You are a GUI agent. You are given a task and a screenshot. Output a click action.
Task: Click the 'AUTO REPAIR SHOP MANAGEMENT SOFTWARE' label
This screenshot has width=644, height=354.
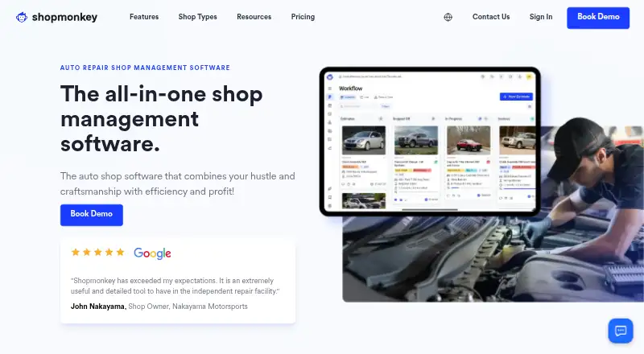click(145, 68)
